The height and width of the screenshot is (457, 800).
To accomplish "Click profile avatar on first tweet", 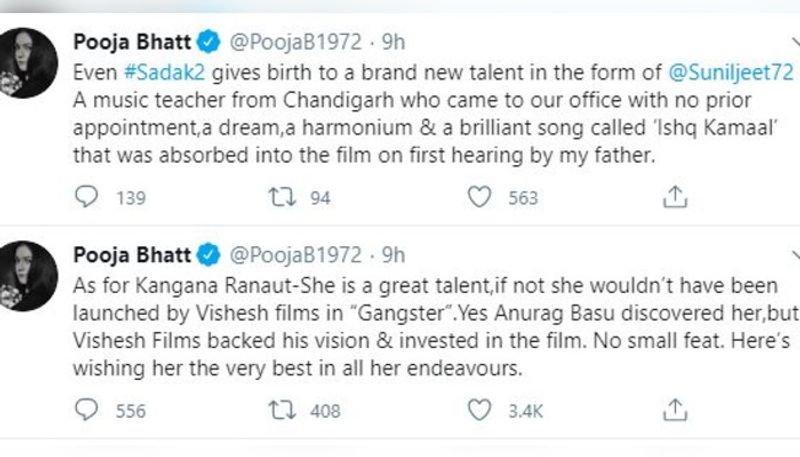I will point(27,63).
